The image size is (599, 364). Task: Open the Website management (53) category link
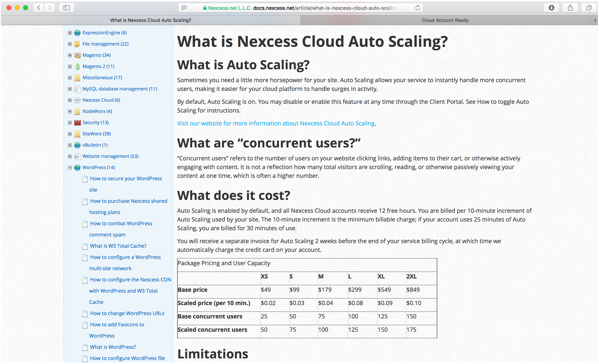110,156
